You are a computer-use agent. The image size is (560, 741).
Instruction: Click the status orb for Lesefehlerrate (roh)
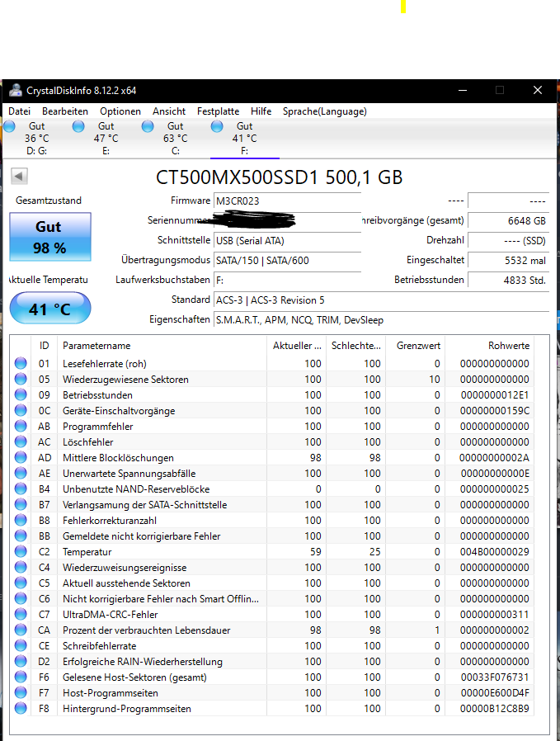pos(21,363)
